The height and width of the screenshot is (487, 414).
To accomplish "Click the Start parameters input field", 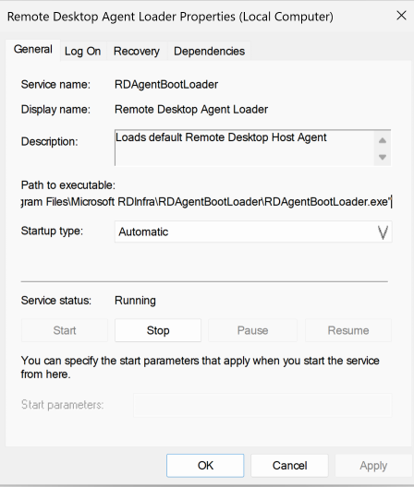I will point(263,405).
